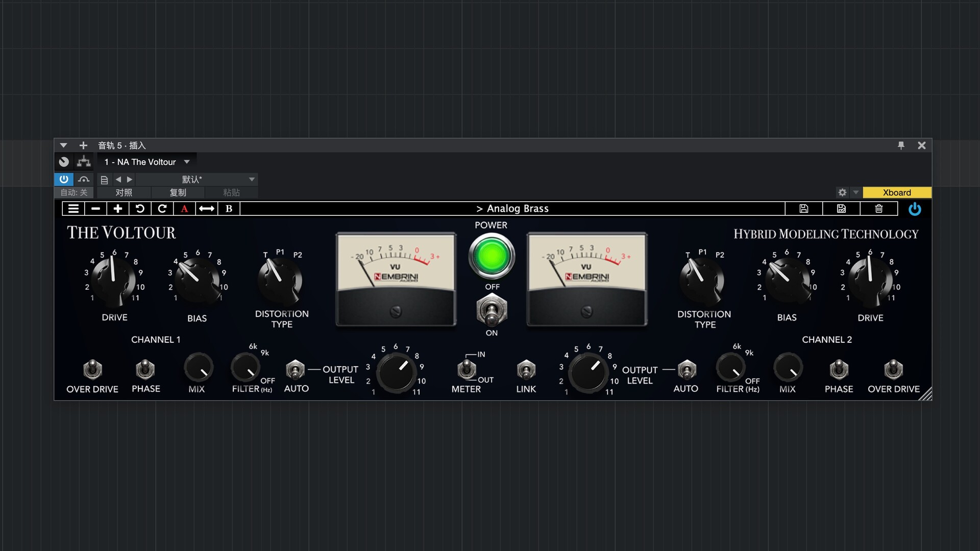Click the plugin window resize handle
Viewport: 980px width, 551px height.
click(925, 394)
